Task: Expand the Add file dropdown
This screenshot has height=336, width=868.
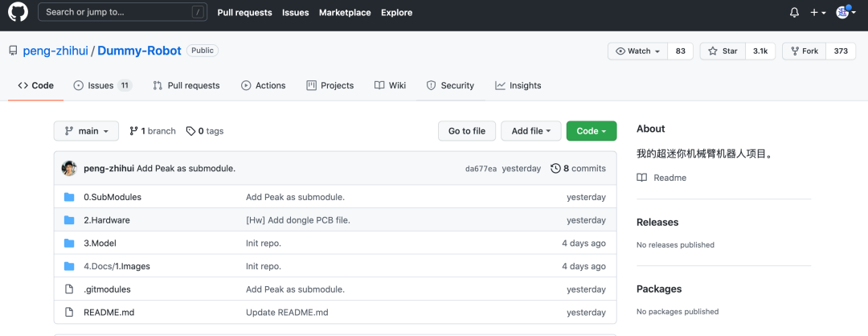Action: 530,131
